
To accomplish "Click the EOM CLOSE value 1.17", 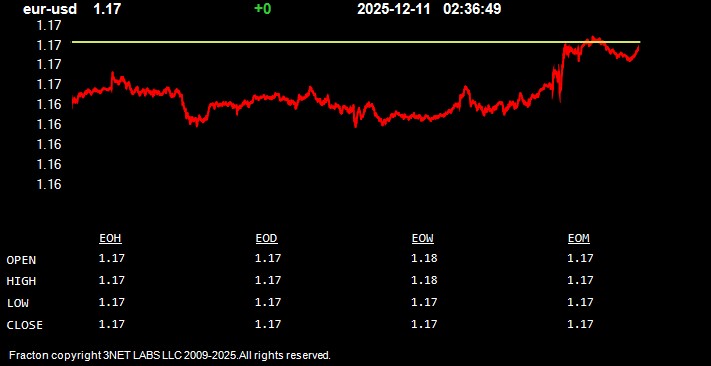I will [580, 324].
